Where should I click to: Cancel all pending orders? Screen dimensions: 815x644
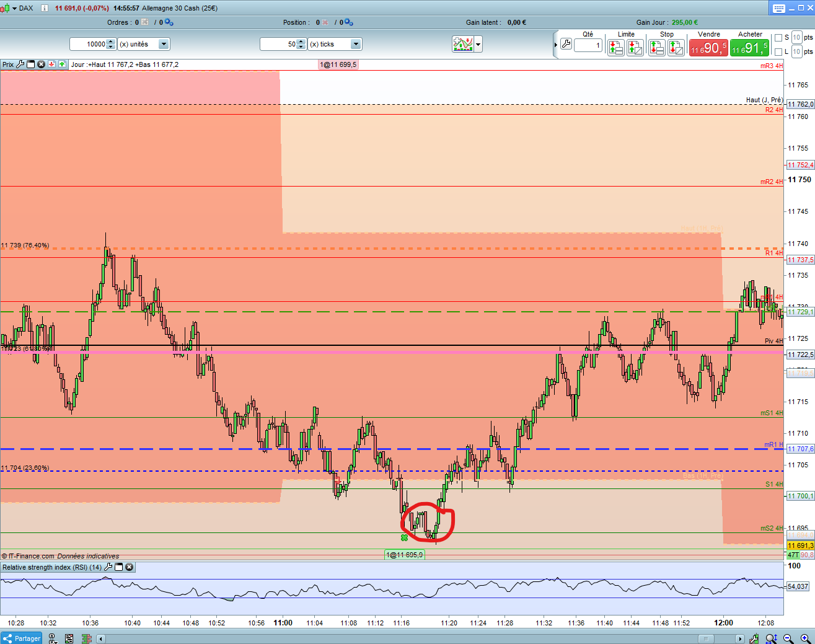[145, 22]
